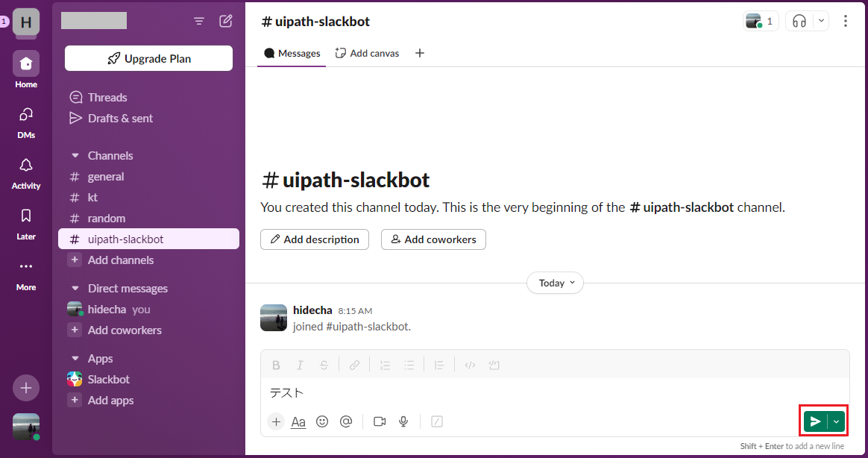Open the Activity bell view
The width and height of the screenshot is (868, 458).
(26, 173)
